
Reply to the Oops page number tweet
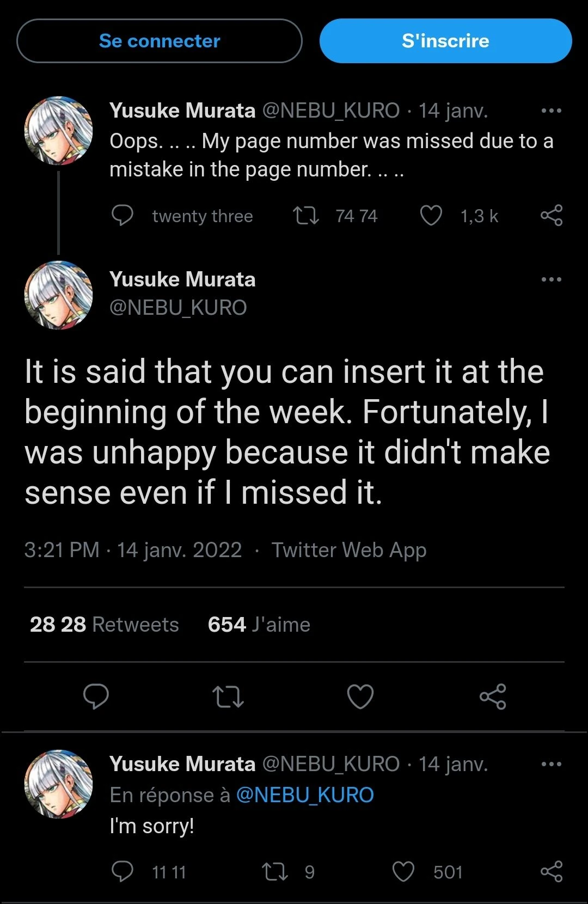click(122, 216)
